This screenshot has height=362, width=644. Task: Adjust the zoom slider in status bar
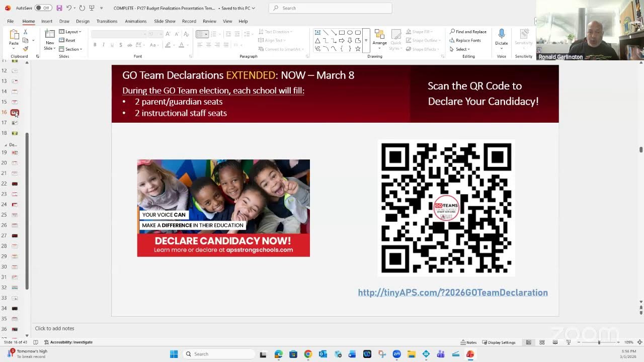[x=599, y=342]
